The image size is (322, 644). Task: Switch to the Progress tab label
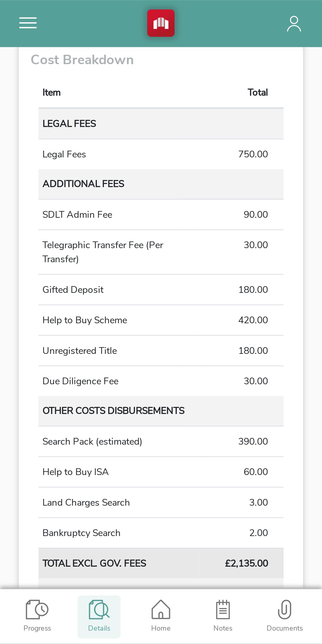coord(37,628)
